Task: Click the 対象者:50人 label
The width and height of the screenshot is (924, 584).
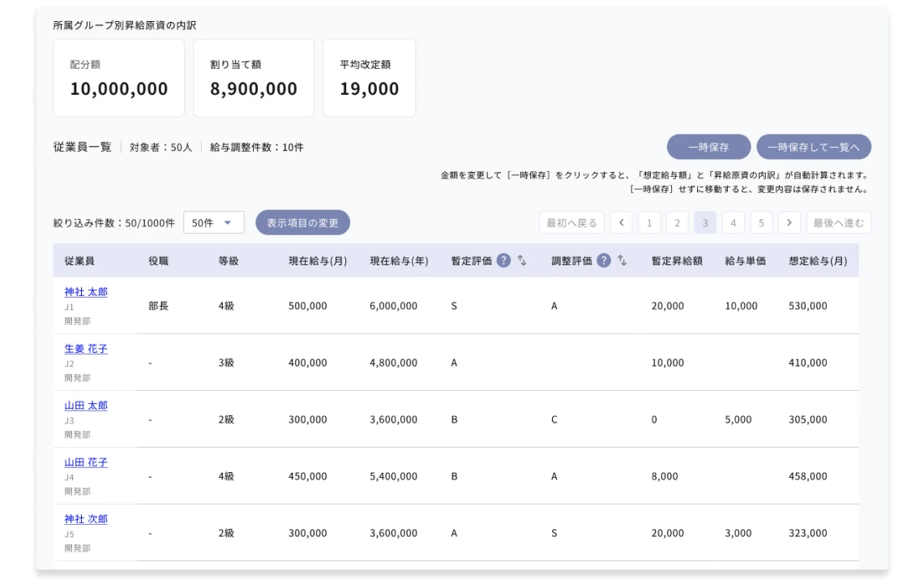Action: (160, 147)
